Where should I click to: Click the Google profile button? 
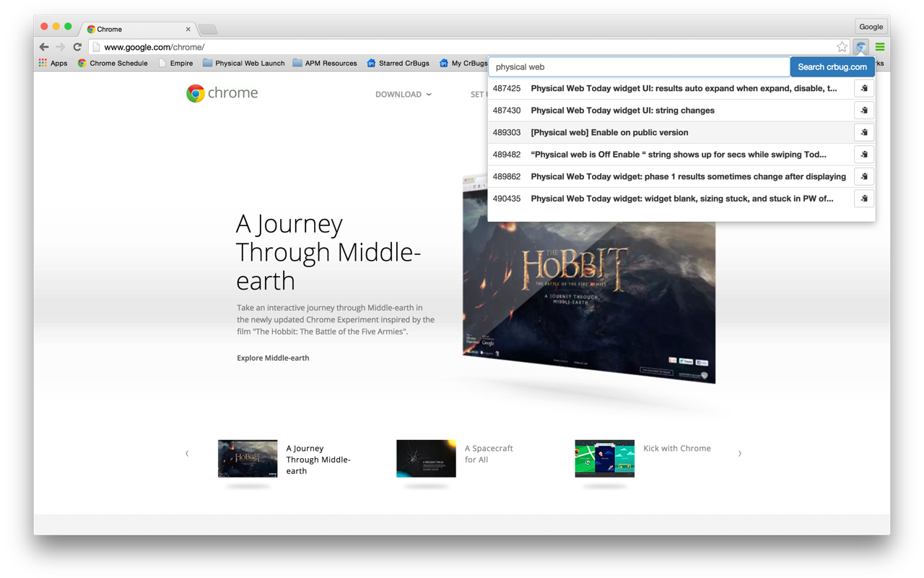tap(871, 27)
